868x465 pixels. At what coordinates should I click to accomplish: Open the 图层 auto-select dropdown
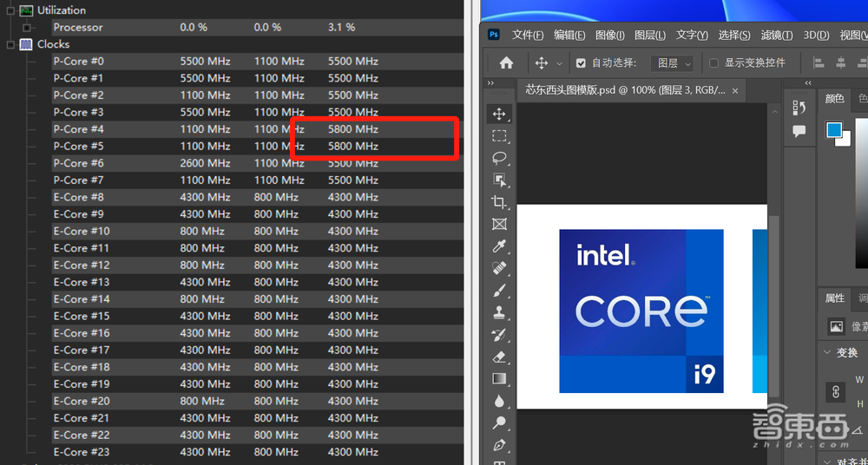click(674, 63)
